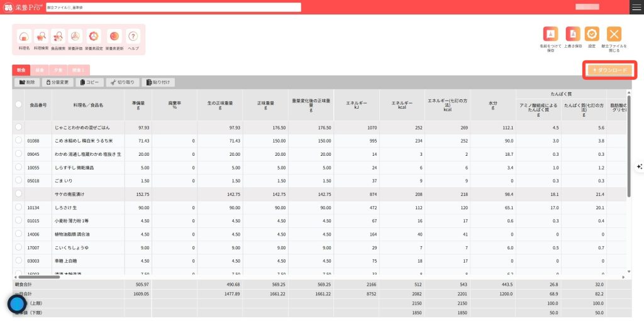644x321 pixels.
Task: Click the 上書き保存 overwrite save icon
Action: 572,35
